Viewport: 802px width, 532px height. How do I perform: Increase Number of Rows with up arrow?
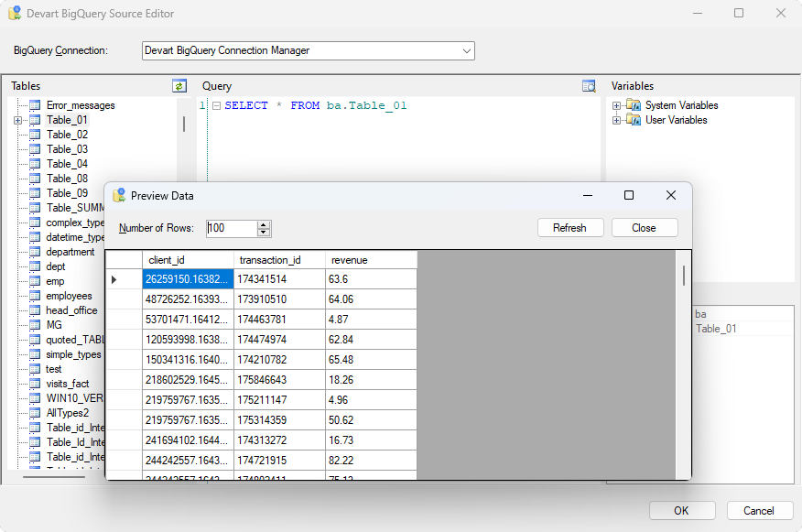pos(264,224)
